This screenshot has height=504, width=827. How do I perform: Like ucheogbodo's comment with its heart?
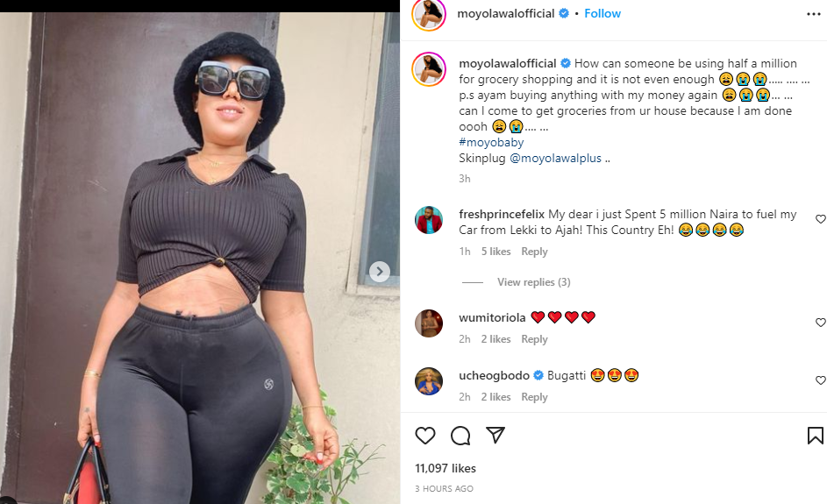(821, 380)
